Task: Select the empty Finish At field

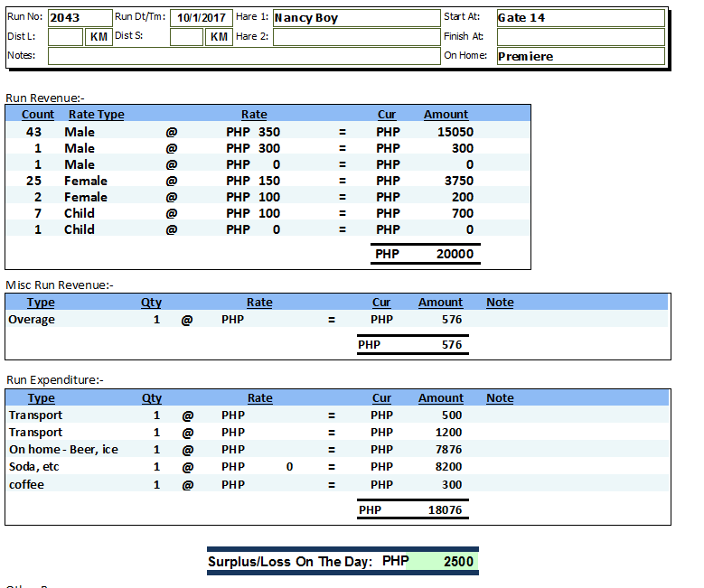Action: [x=579, y=37]
